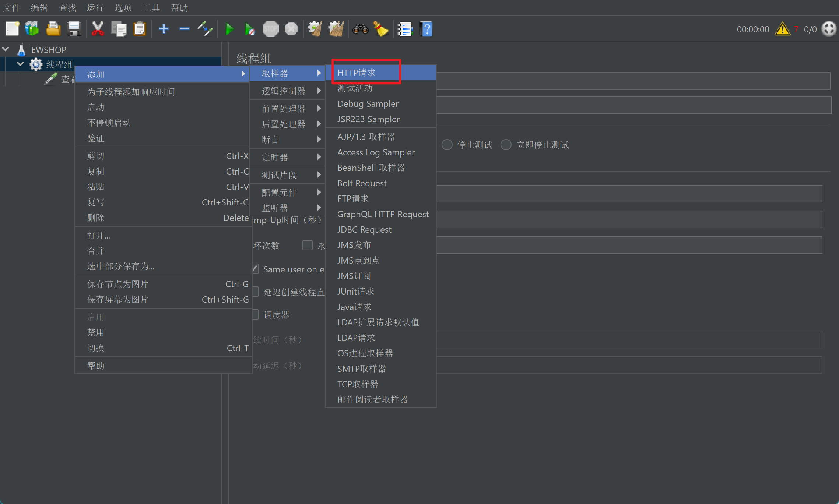Click the blue plus Expand all icon
This screenshot has width=839, height=504.
(x=164, y=29)
